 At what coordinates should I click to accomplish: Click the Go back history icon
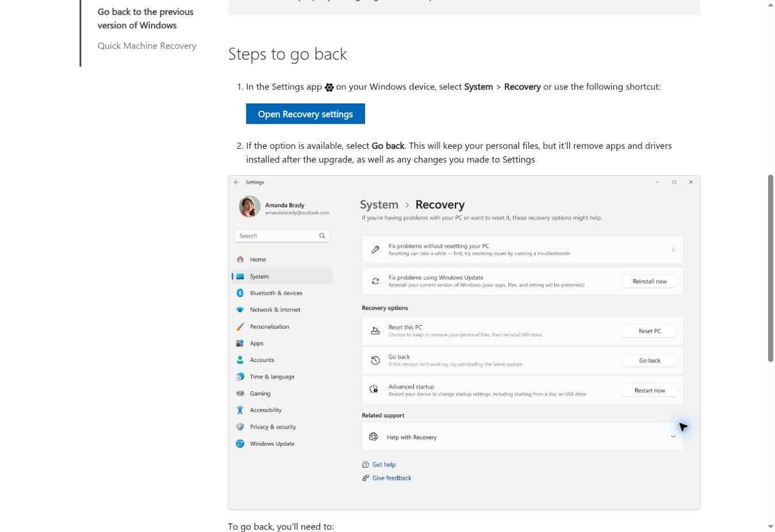(x=375, y=360)
